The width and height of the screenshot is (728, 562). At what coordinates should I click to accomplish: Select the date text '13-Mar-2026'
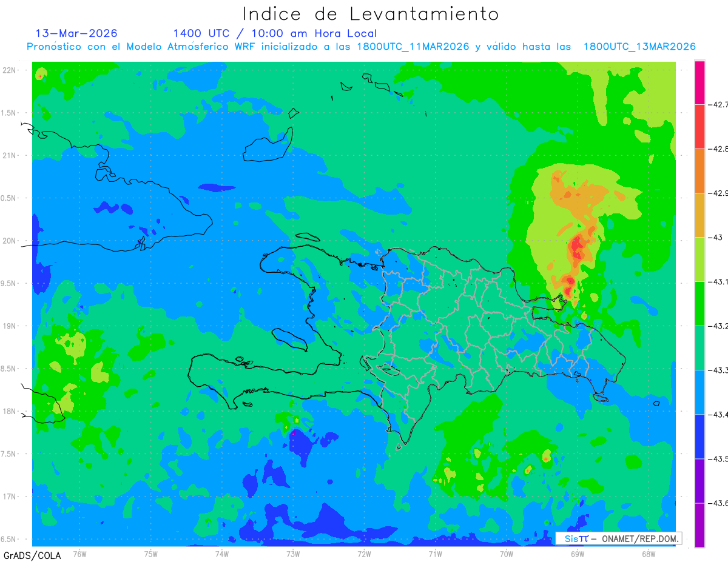[76, 33]
